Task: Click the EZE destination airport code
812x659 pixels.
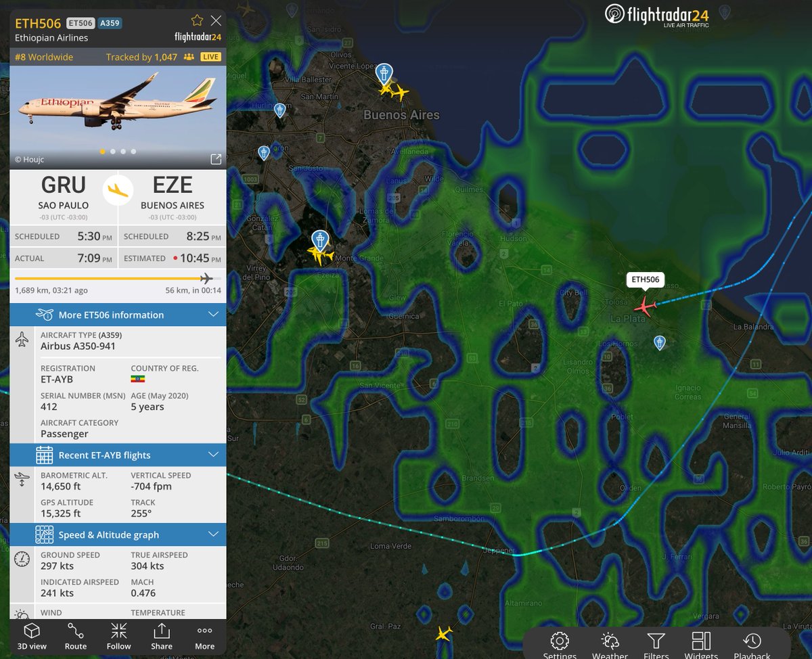Action: 173,185
